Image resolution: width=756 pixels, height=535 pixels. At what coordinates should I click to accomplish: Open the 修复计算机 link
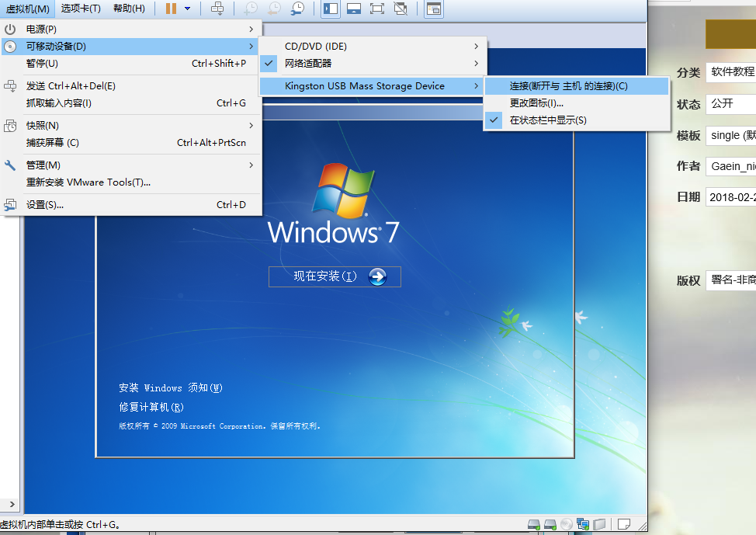[151, 407]
